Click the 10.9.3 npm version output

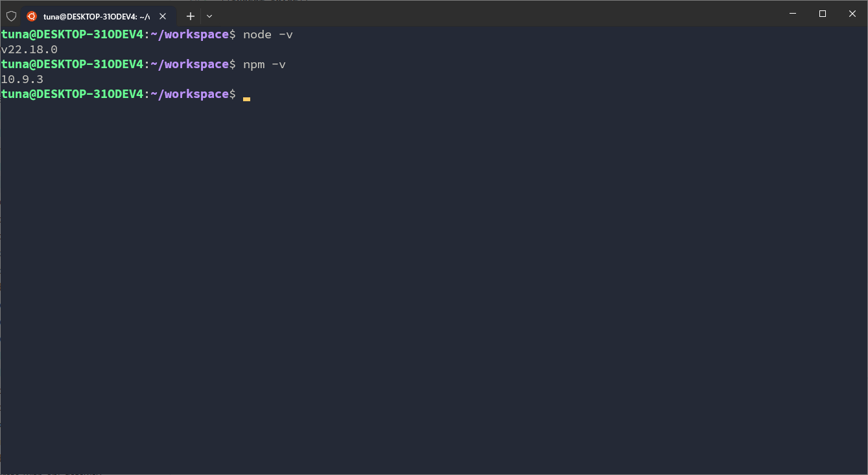pyautogui.click(x=23, y=79)
